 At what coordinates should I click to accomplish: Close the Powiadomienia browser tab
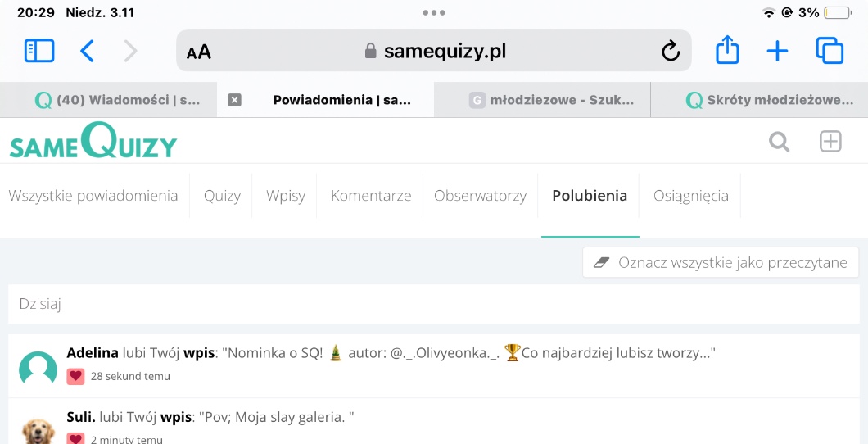[234, 100]
